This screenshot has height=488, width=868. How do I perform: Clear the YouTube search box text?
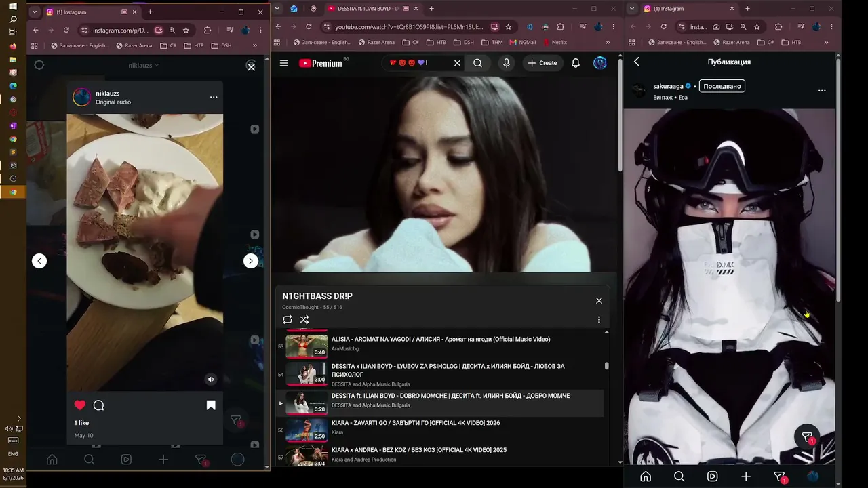coord(457,63)
